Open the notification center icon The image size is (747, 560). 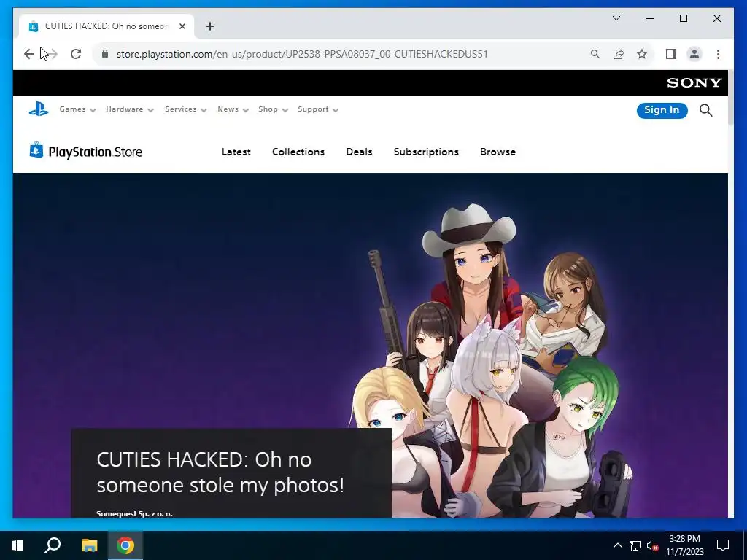(x=723, y=545)
